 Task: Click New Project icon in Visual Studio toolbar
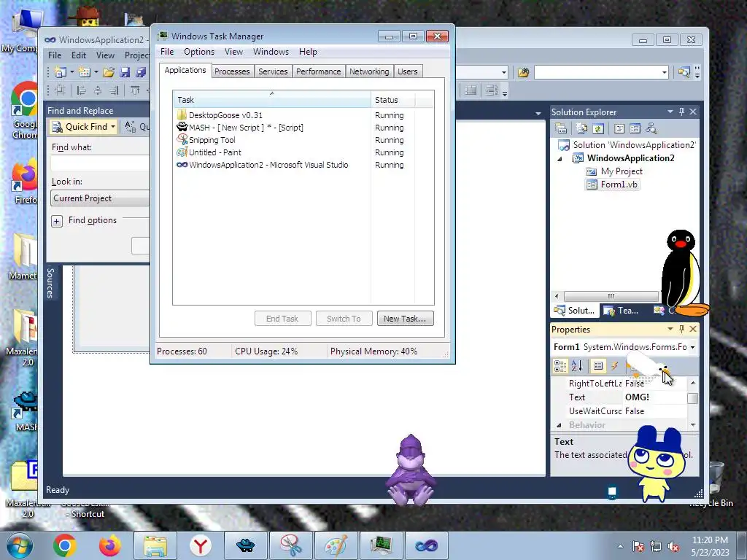click(x=60, y=72)
